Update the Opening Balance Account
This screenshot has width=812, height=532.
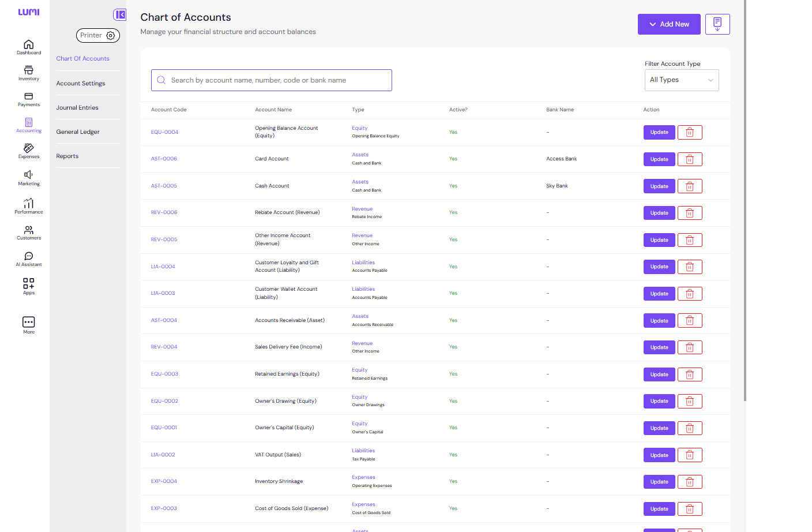click(659, 132)
